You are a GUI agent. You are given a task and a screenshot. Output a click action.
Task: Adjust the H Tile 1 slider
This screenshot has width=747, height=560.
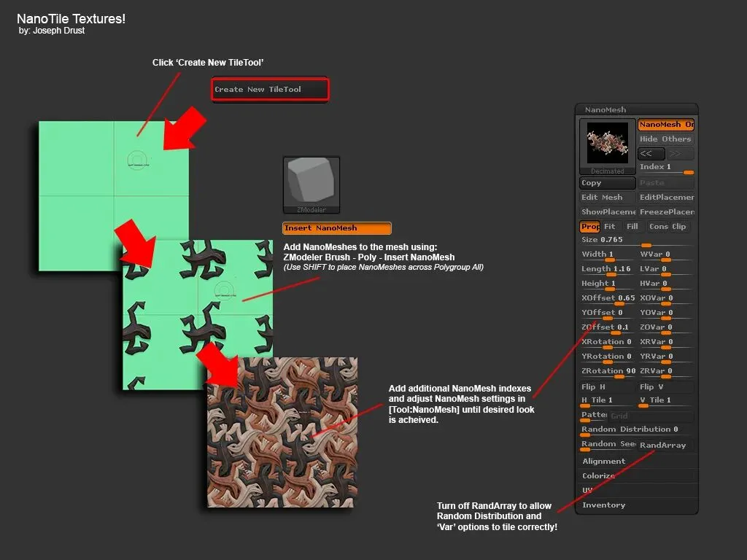point(608,402)
